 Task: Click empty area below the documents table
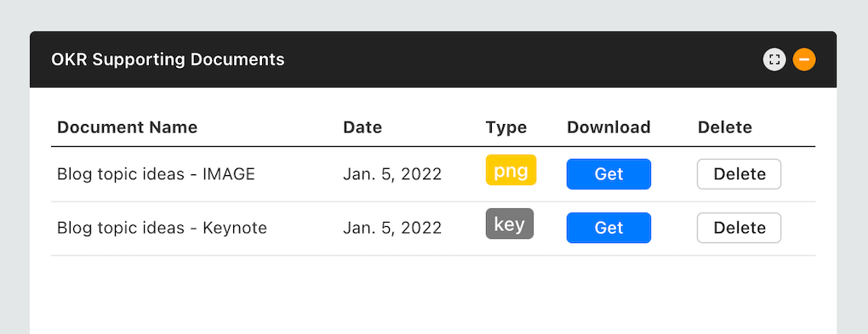pyautogui.click(x=433, y=296)
